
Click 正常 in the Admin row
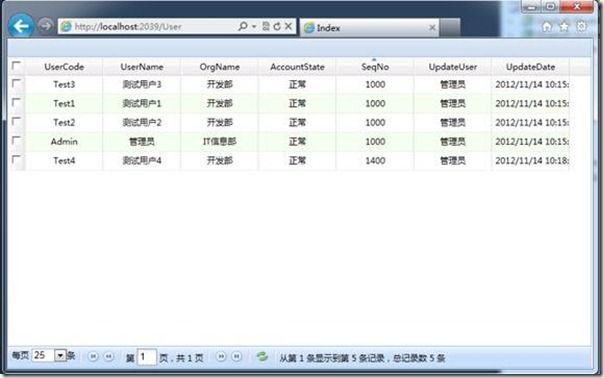(297, 141)
